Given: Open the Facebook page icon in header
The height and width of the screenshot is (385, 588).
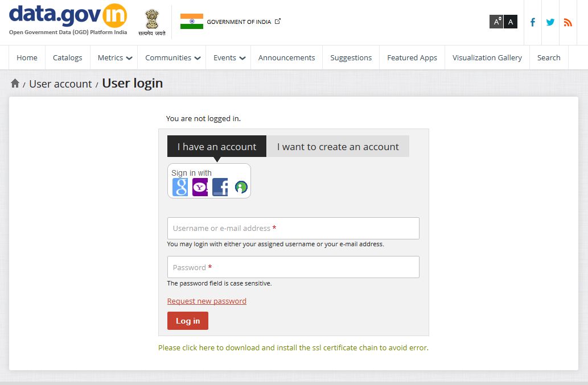Looking at the screenshot, I should [x=532, y=22].
